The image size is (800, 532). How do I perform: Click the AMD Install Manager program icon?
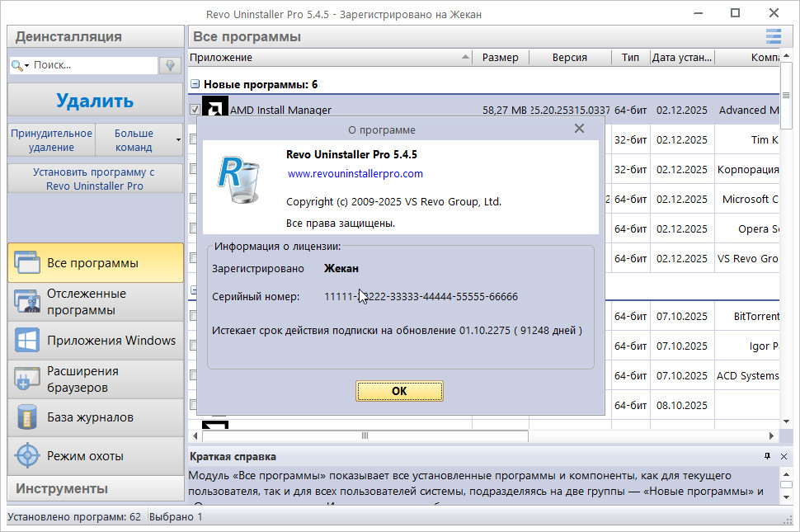215,109
